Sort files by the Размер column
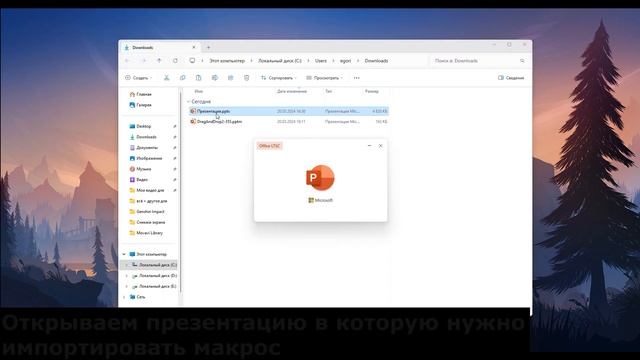 [372, 91]
